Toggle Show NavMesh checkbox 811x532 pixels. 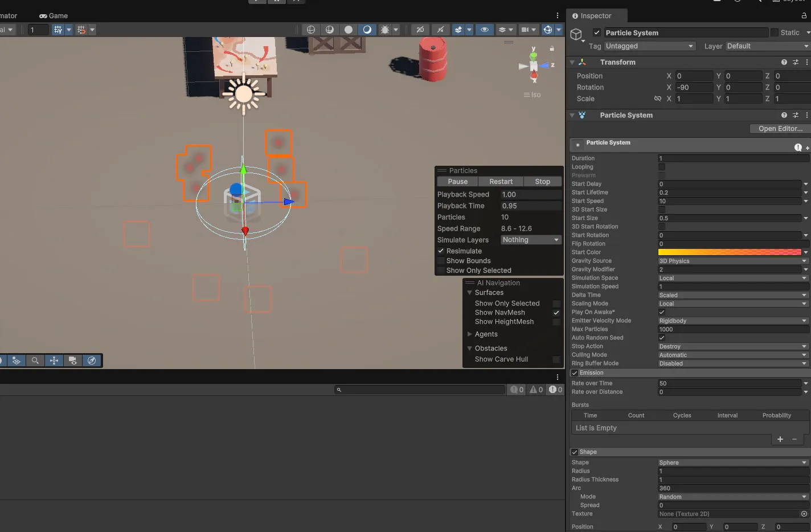556,313
